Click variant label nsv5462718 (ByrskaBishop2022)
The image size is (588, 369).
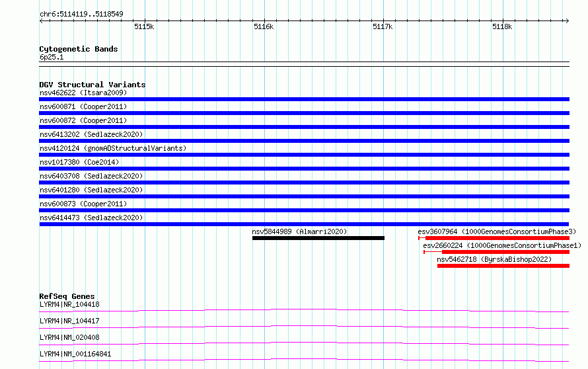point(494,259)
